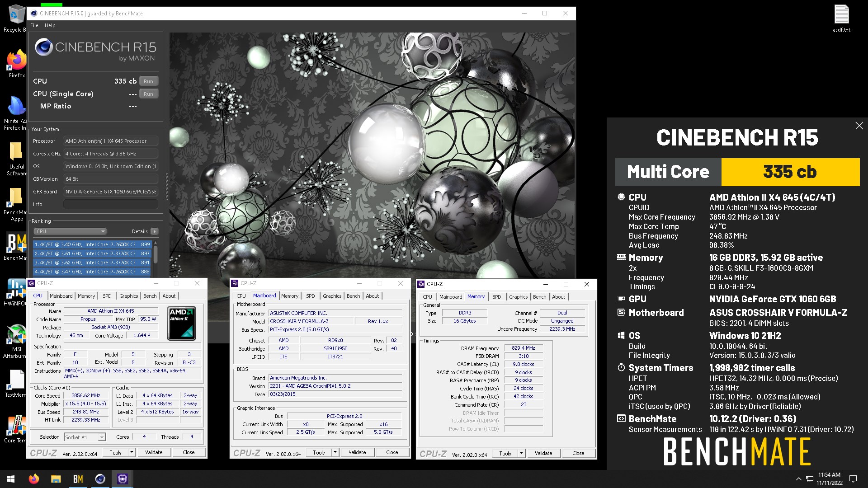This screenshot has width=868, height=488.
Task: Click the Info input field in Cinebench
Action: coord(111,204)
